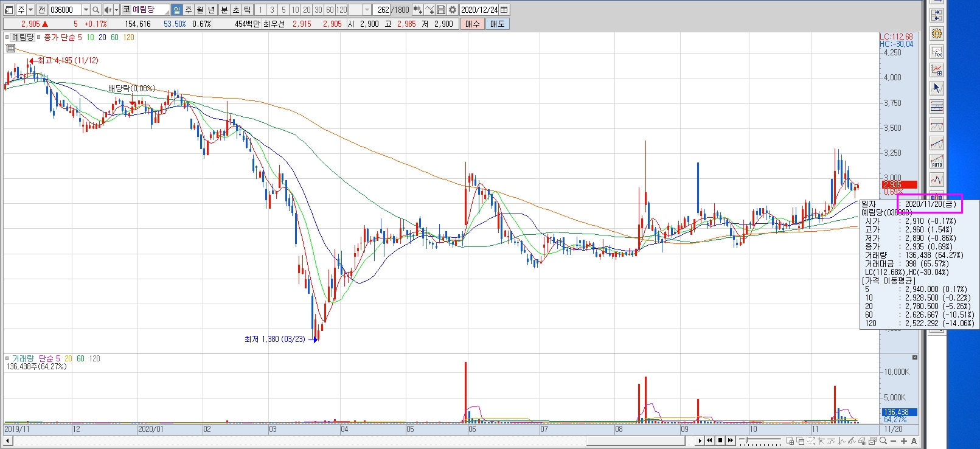Select the 120 interval button
This screenshot has width=980, height=449.
click(342, 10)
